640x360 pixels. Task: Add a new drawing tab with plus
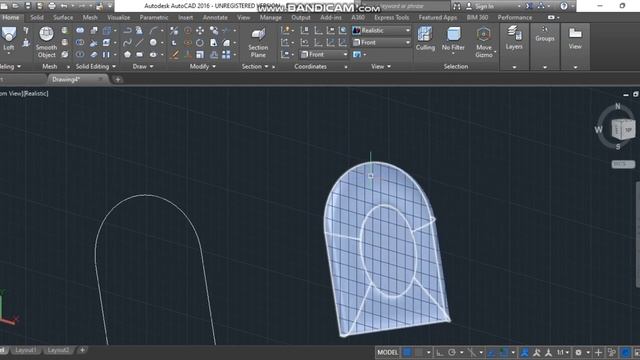[118, 80]
